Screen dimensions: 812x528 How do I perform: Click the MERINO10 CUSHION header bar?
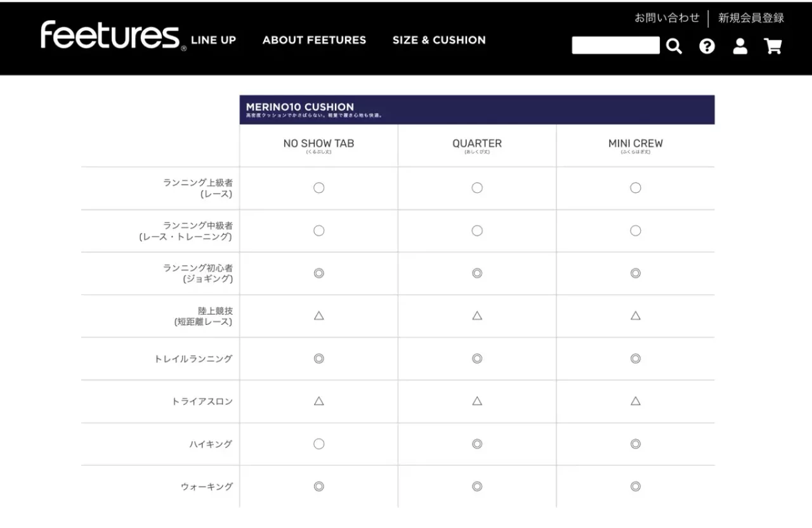477,109
